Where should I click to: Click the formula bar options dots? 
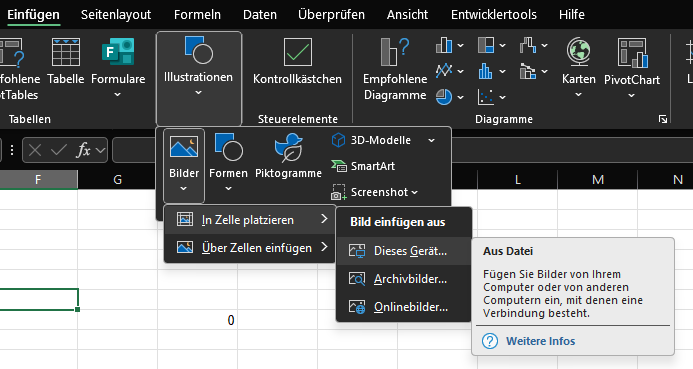click(12, 151)
